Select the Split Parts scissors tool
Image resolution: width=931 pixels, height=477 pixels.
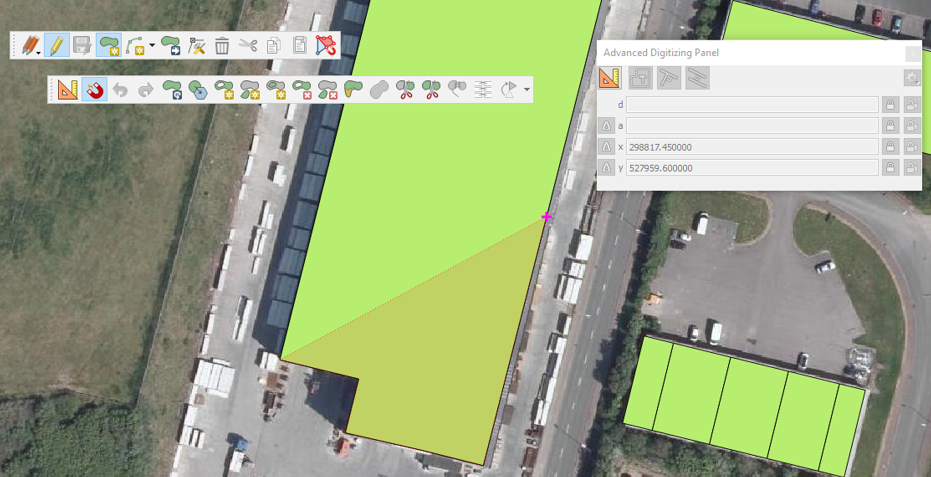431,90
